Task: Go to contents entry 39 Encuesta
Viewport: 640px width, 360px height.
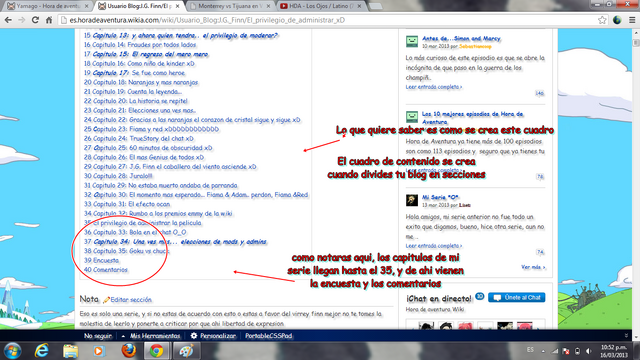Action: [101, 260]
